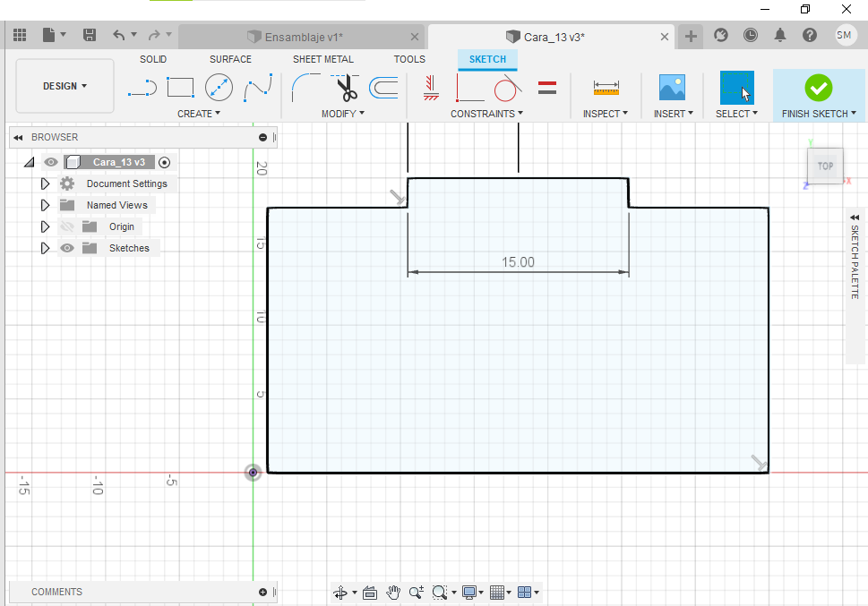This screenshot has width=868, height=606.
Task: Select the Fillet tool
Action: tap(305, 88)
